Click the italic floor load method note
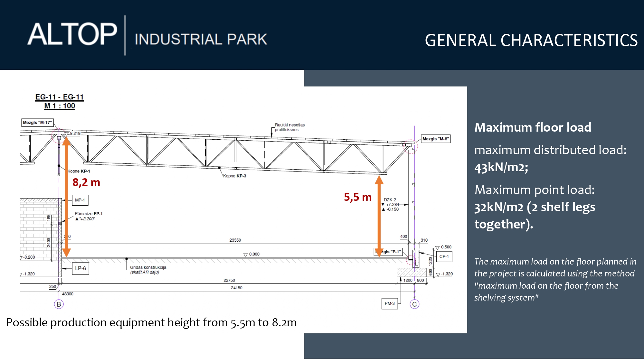Image resolution: width=644 pixels, height=362 pixels. (x=555, y=280)
